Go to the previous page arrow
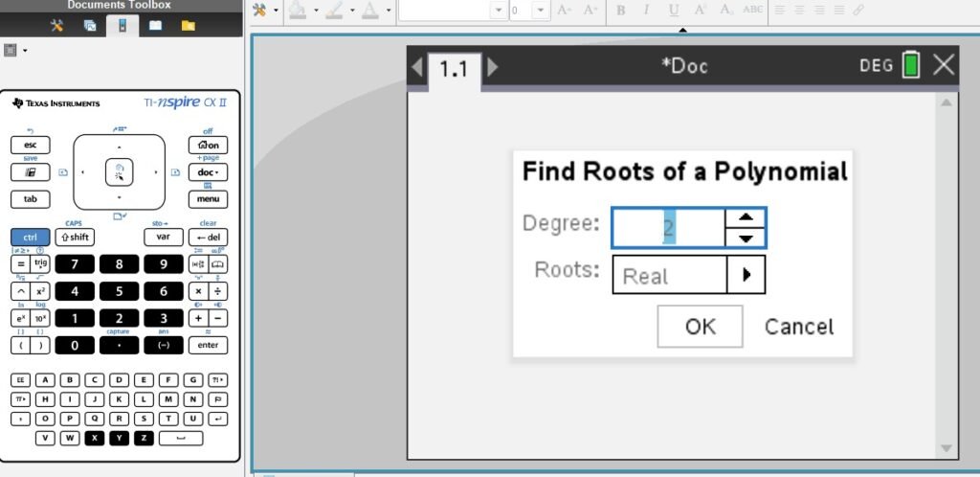The image size is (980, 477). point(417,67)
